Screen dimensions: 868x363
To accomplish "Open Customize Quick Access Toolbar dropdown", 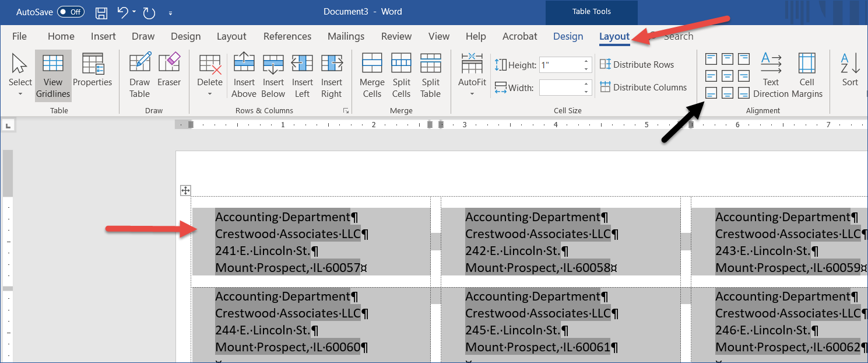I will tap(170, 12).
